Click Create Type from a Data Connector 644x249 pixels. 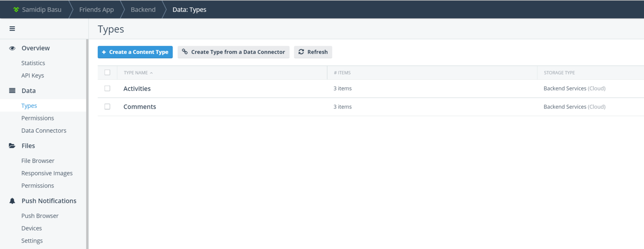(x=233, y=52)
